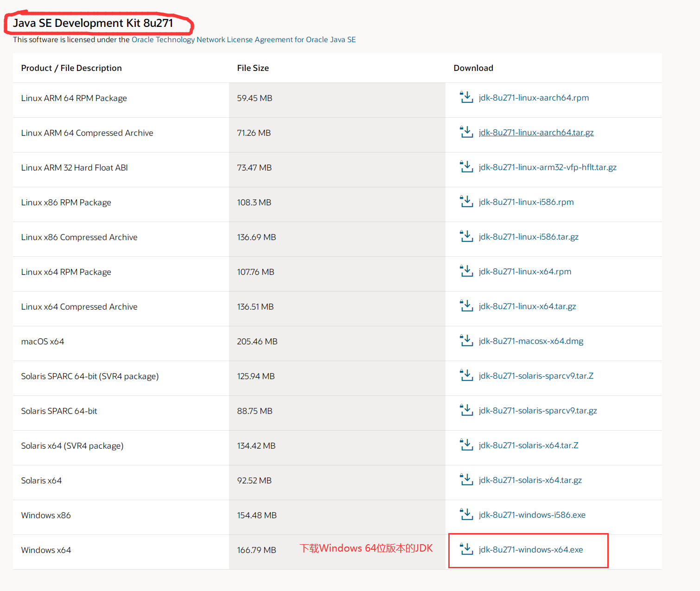Image resolution: width=700 pixels, height=591 pixels.
Task: Click the 71.26 MB file size
Action: [254, 133]
